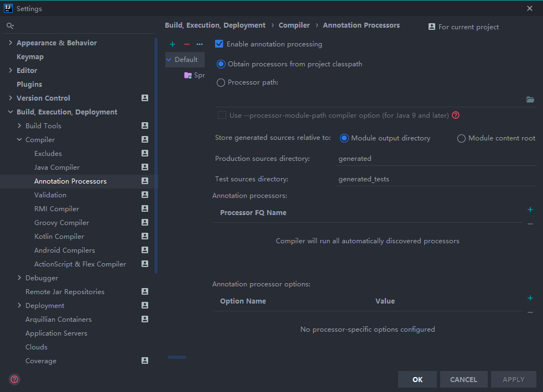Add an annotation processor option row
Screen dimensions: 543x392
[x=530, y=298]
